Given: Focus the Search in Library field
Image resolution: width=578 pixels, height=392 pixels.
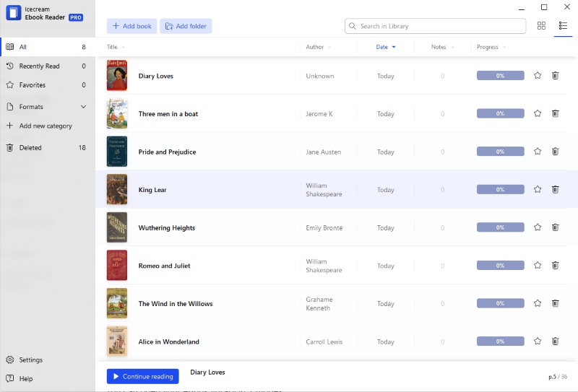Looking at the screenshot, I should coord(435,26).
